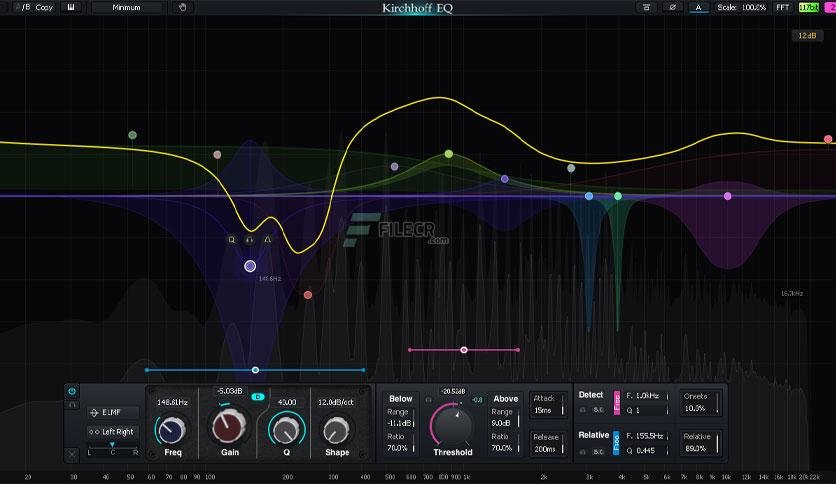Click the bell icon above selected band node

[268, 240]
